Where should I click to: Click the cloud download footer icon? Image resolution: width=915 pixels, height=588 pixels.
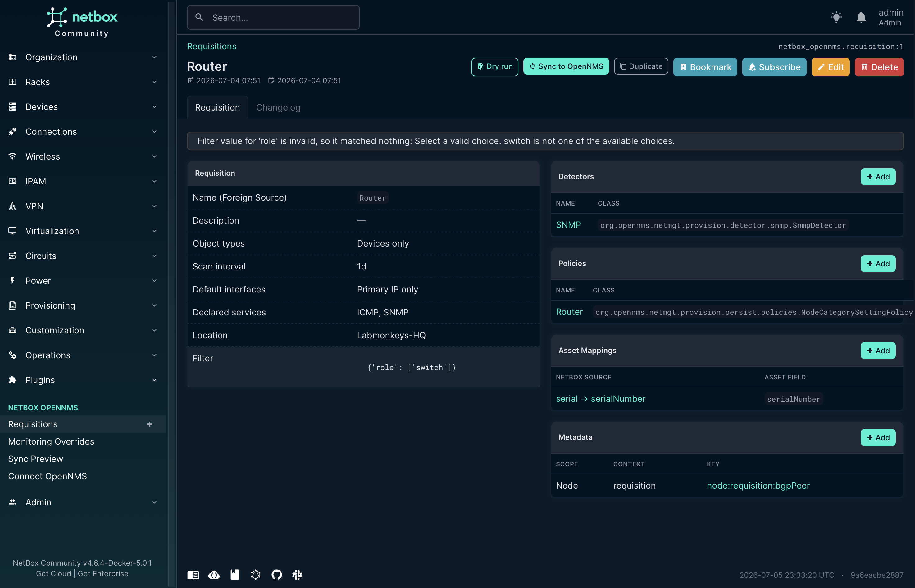tap(214, 575)
